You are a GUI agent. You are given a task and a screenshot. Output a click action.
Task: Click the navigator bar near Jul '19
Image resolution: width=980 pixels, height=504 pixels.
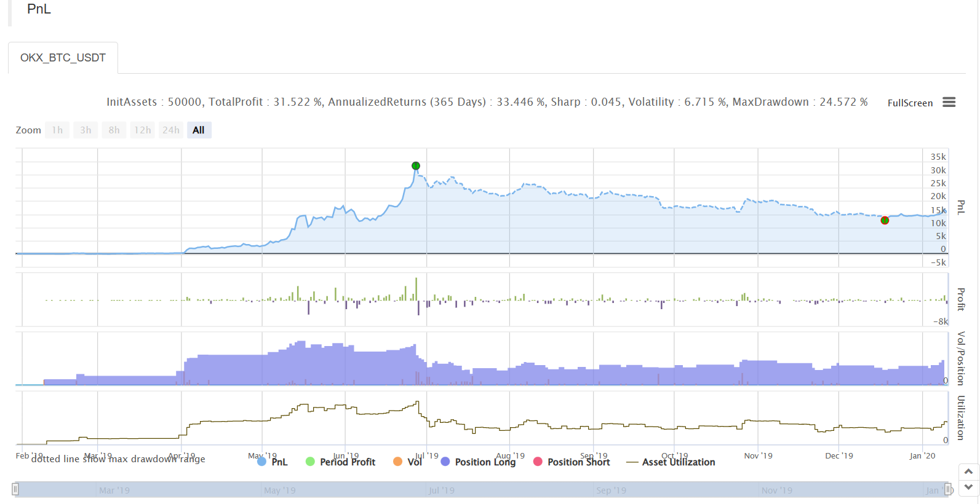pyautogui.click(x=441, y=490)
